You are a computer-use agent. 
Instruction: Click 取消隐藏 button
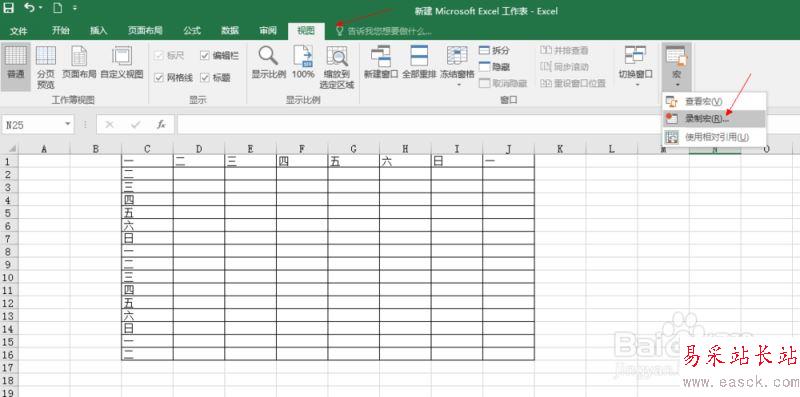(x=503, y=83)
